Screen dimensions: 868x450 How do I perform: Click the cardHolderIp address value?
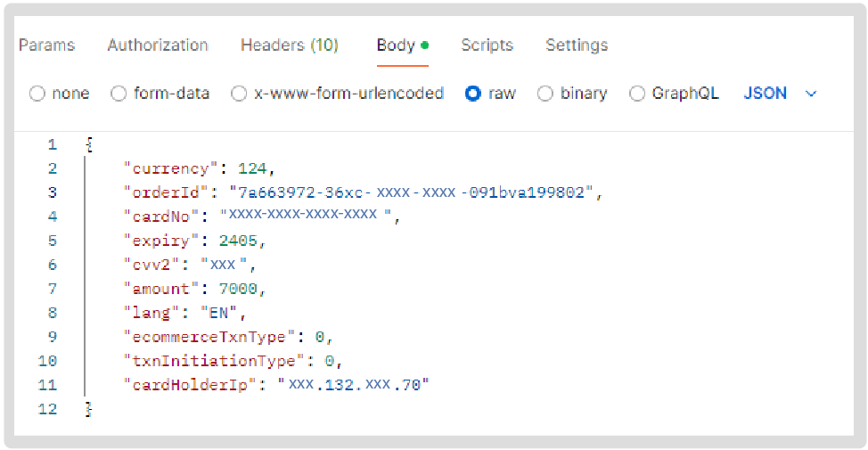coord(353,385)
